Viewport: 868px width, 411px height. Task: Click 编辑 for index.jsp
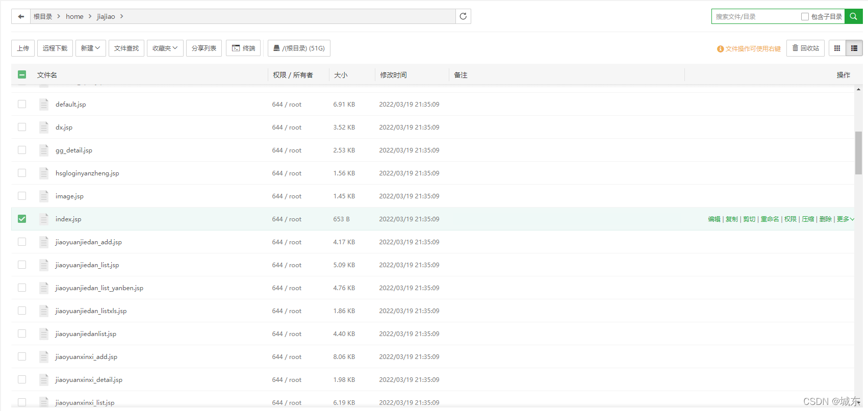(x=714, y=219)
